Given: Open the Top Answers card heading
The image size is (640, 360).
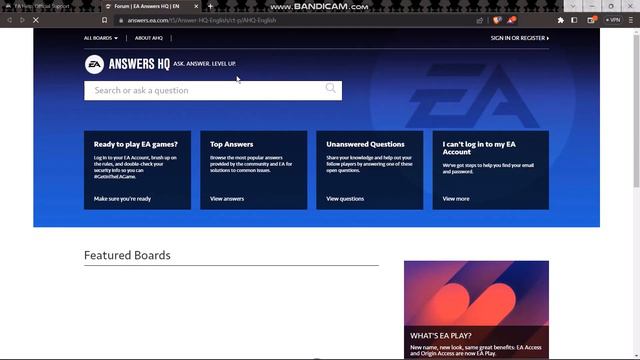Looking at the screenshot, I should click(x=231, y=144).
